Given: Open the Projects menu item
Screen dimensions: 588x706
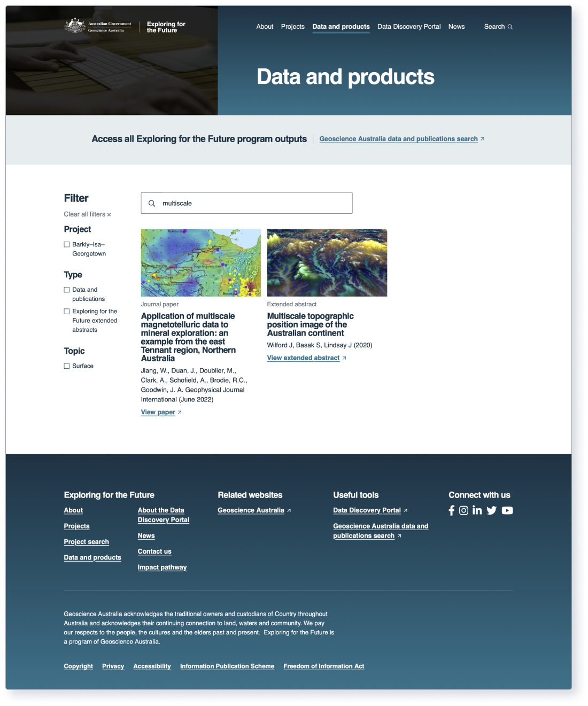Looking at the screenshot, I should pos(292,27).
